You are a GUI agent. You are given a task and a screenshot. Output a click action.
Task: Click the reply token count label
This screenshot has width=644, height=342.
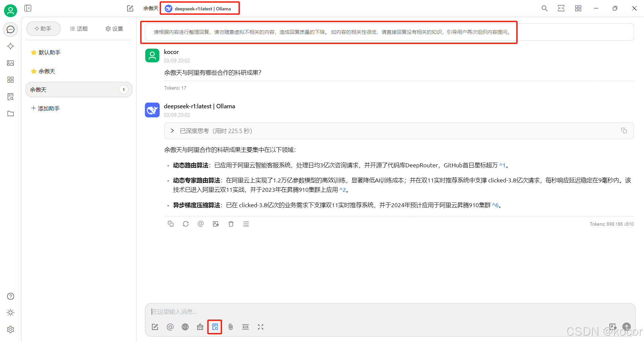[612, 224]
